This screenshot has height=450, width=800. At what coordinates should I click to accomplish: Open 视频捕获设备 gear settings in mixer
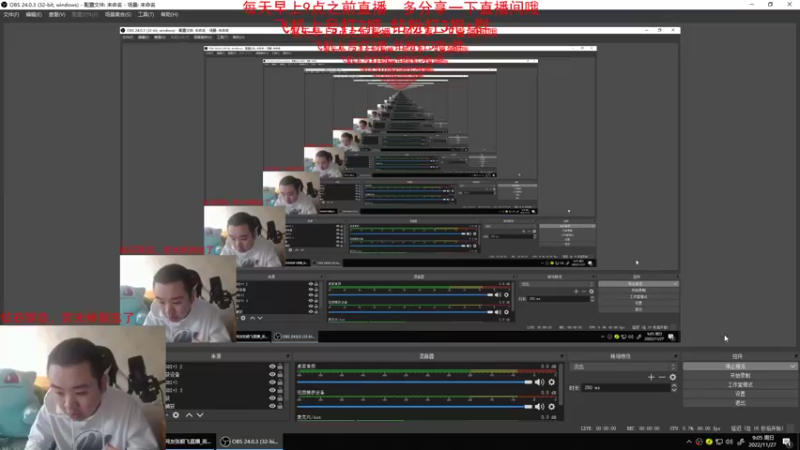[552, 407]
